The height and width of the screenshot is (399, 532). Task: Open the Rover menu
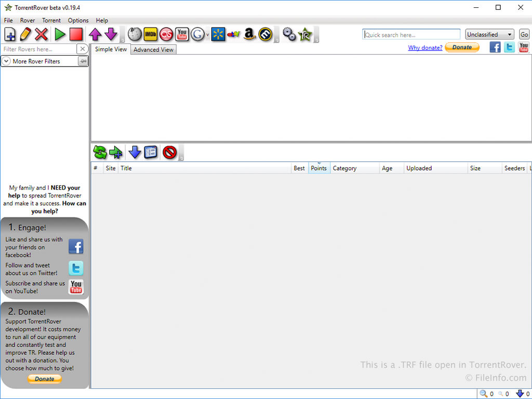(x=28, y=20)
